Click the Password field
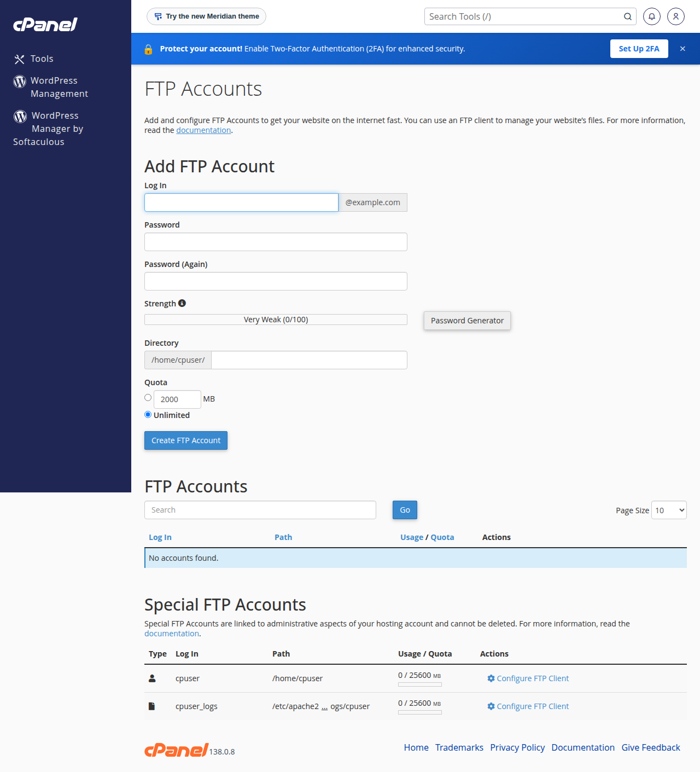The image size is (700, 772). click(x=276, y=242)
